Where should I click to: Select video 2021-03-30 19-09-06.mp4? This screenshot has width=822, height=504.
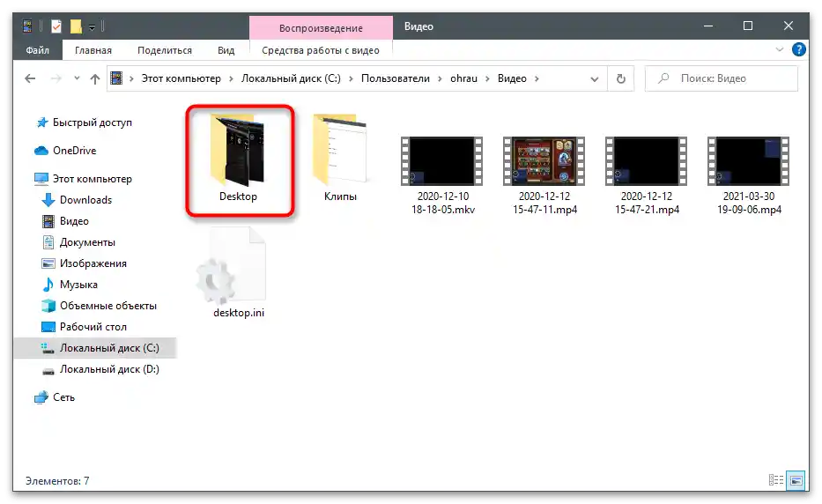[749, 175]
